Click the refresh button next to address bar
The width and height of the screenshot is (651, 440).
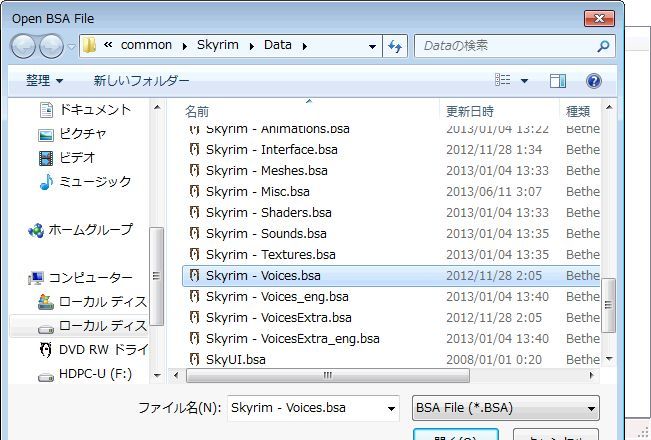click(394, 46)
